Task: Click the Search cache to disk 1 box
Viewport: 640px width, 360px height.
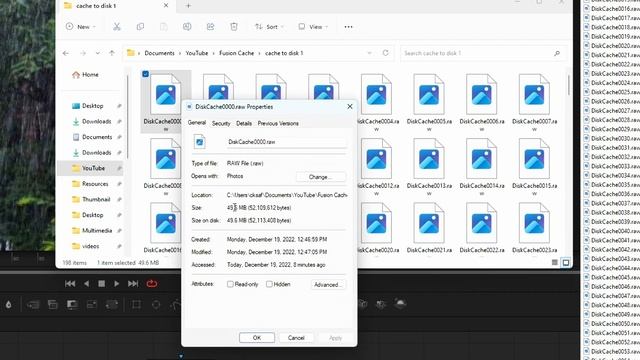Action: (484, 53)
